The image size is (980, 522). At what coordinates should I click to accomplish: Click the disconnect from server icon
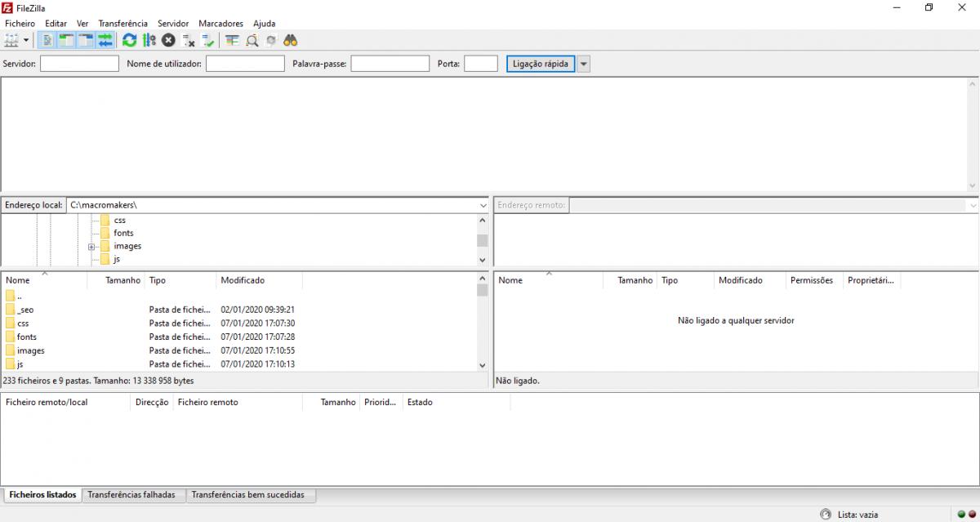pyautogui.click(x=189, y=40)
